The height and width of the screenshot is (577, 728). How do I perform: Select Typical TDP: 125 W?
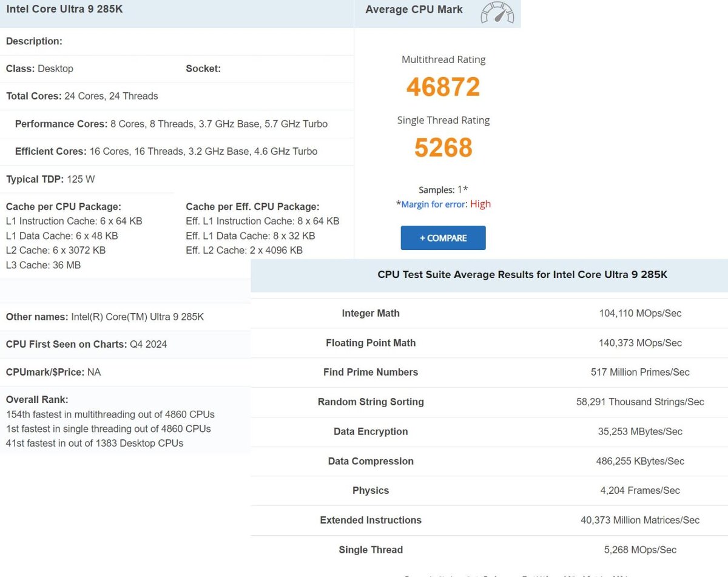[50, 179]
